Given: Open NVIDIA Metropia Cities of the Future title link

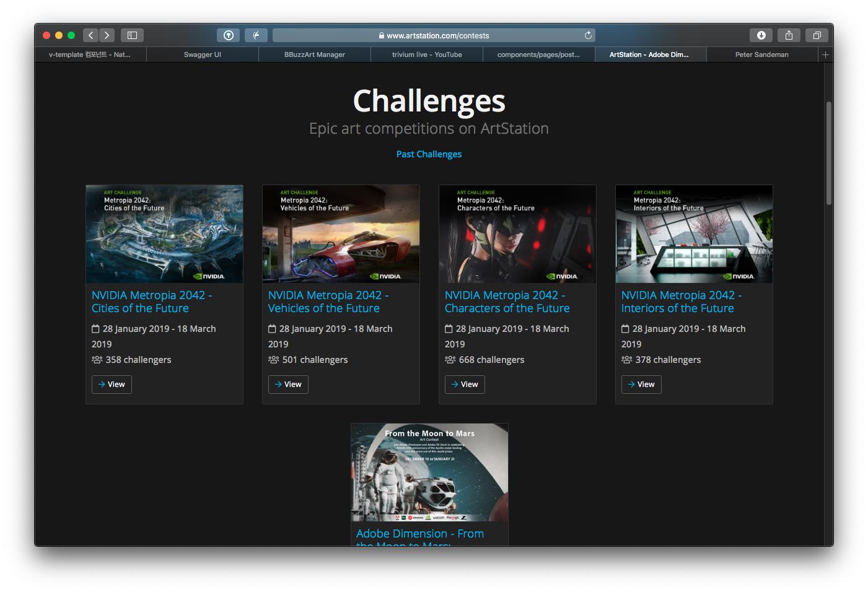Looking at the screenshot, I should pos(152,302).
